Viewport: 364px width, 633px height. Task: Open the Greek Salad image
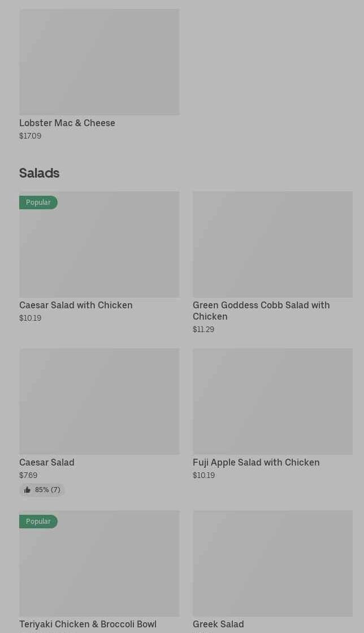pos(272,563)
